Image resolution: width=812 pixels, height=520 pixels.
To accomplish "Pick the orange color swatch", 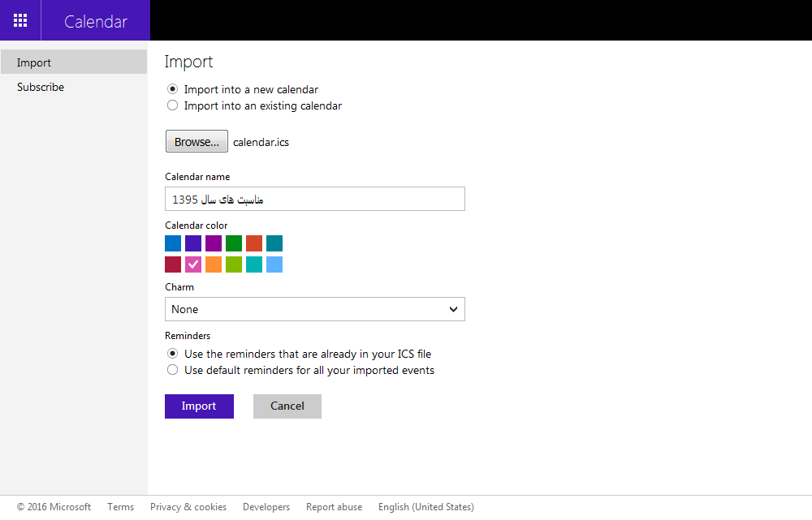I will [x=214, y=264].
